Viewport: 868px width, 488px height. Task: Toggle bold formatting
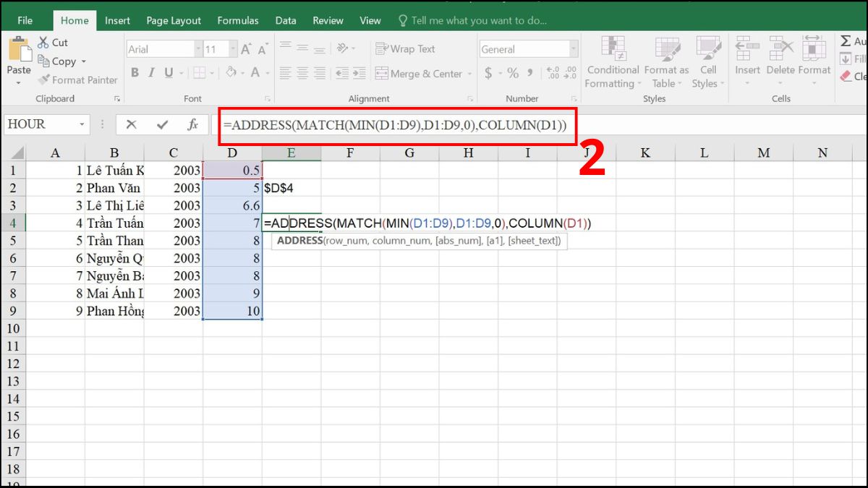tap(134, 73)
